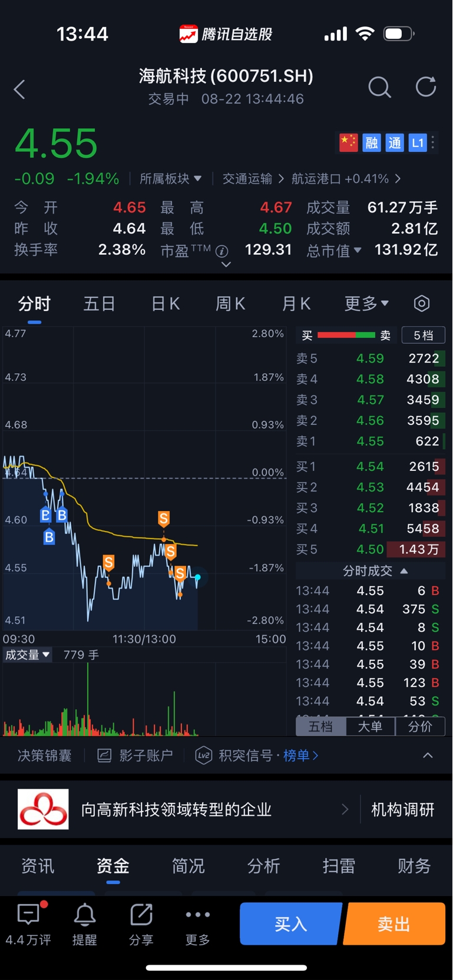This screenshot has height=980, width=453.
Task: Switch order book to 5档 depth
Action: pyautogui.click(x=423, y=335)
